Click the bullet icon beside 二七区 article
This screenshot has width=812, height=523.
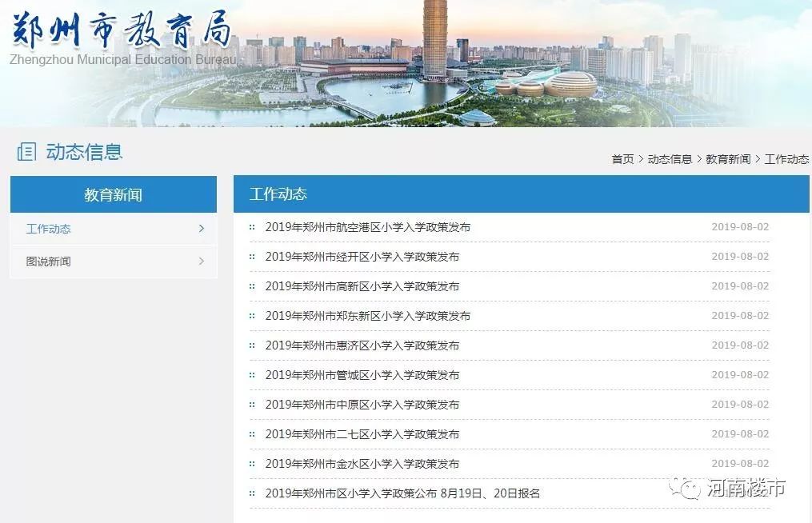(252, 434)
